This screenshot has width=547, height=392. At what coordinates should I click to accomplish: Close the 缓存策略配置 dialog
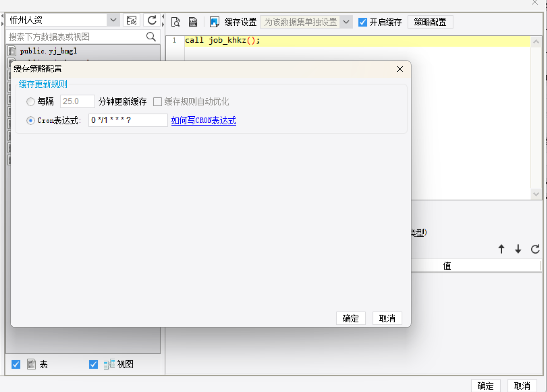[400, 69]
